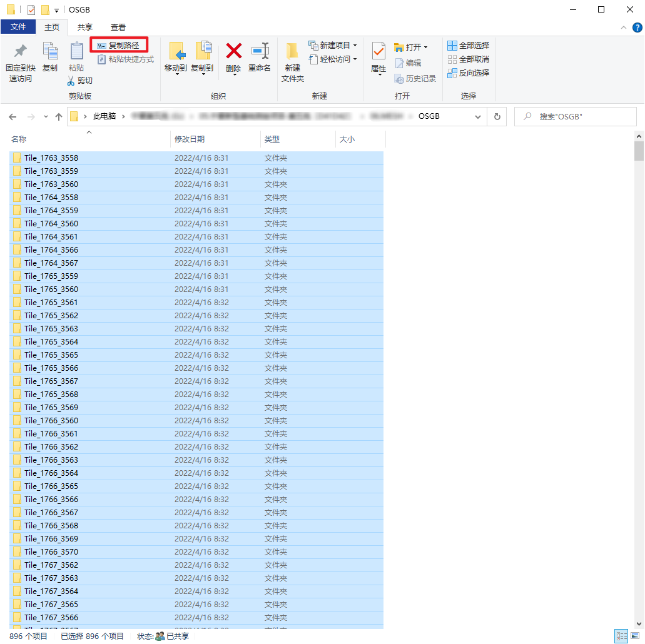The image size is (645, 644).
Task: Switch to the Share (共享) tab
Action: click(x=84, y=27)
